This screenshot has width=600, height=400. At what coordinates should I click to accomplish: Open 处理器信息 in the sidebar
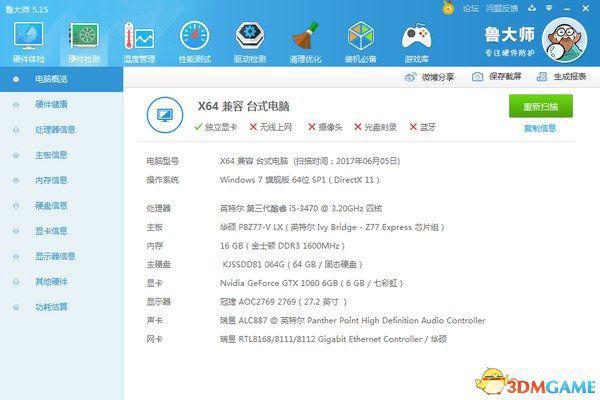(55, 129)
